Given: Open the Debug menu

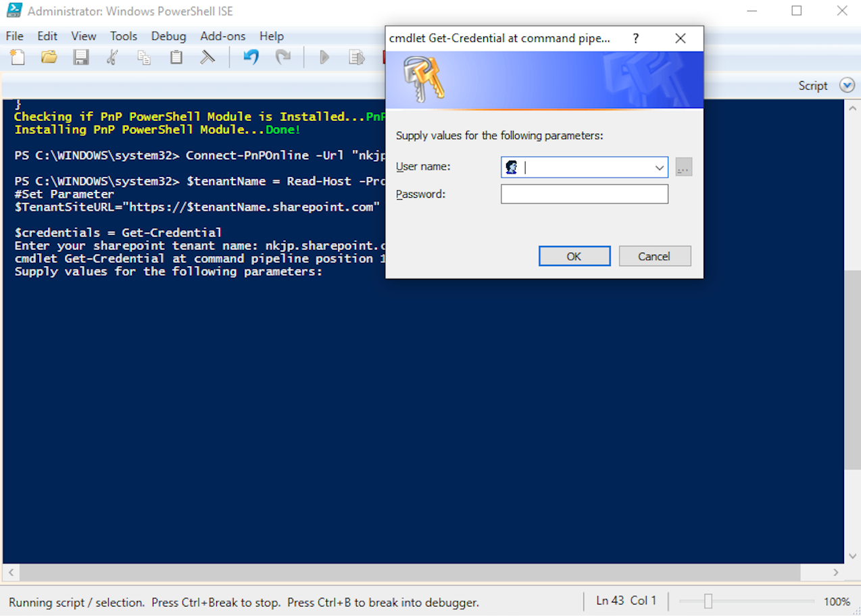Looking at the screenshot, I should (x=168, y=36).
